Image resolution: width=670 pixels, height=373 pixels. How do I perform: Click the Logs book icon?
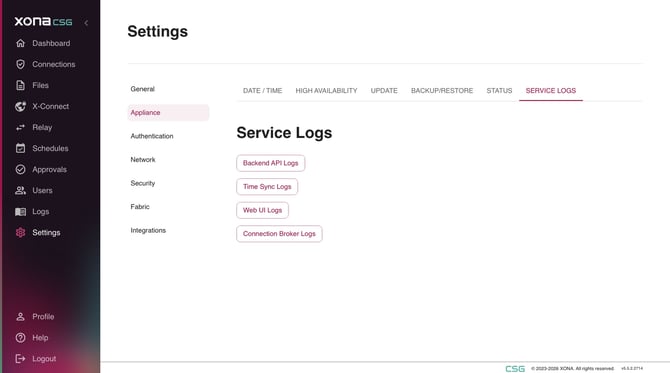click(20, 211)
